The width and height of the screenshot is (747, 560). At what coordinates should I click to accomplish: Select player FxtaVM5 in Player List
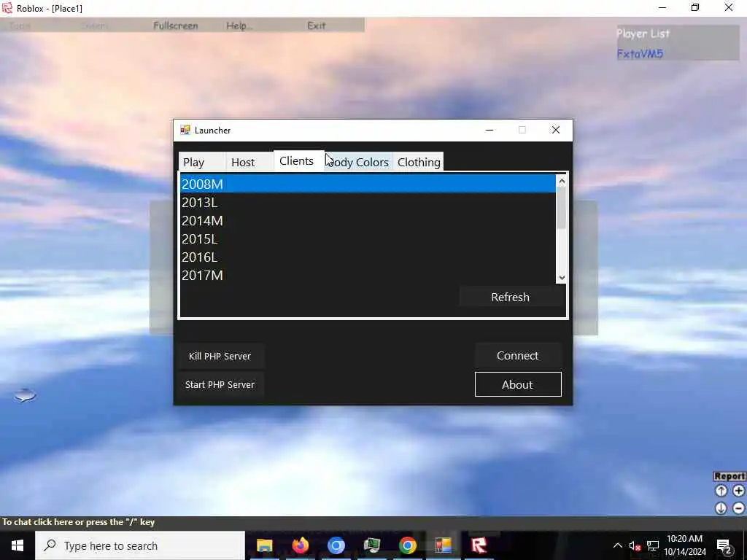point(640,54)
